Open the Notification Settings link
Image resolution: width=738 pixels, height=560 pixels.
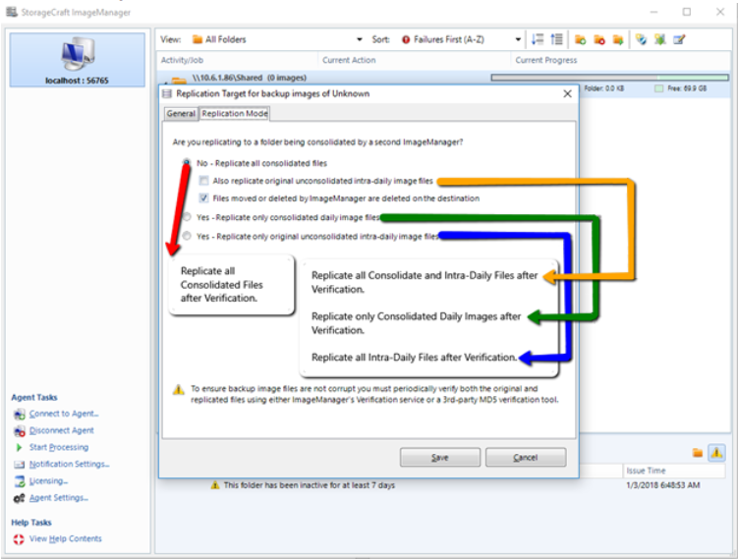point(69,464)
